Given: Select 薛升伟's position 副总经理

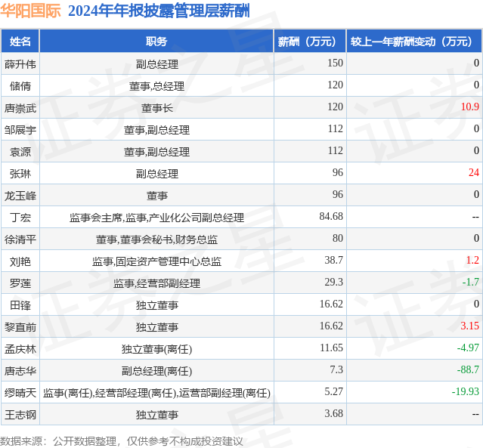Looking at the screenshot, I should pos(157,64).
